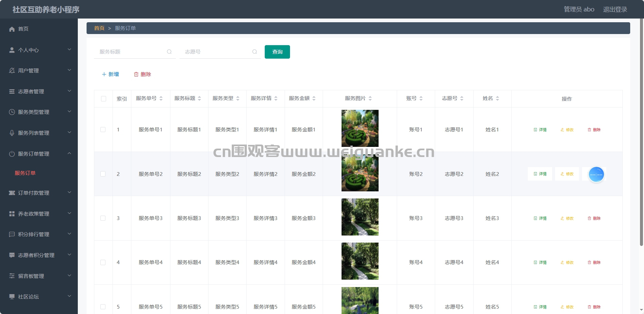Click the 志愿者管理 list icon
Image resolution: width=644 pixels, height=314 pixels.
click(12, 91)
